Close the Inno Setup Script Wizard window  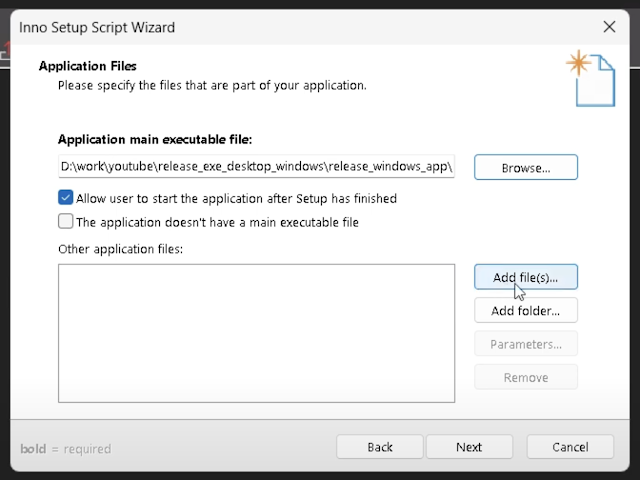[609, 27]
